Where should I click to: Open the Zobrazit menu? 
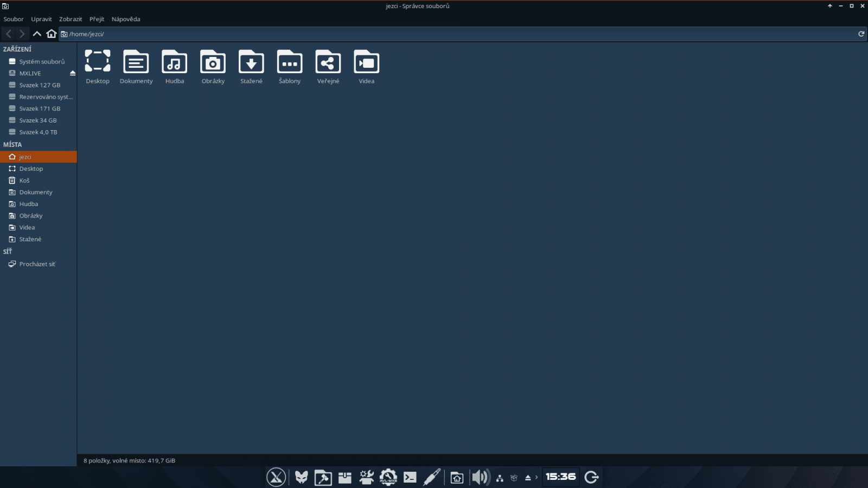[x=71, y=19]
